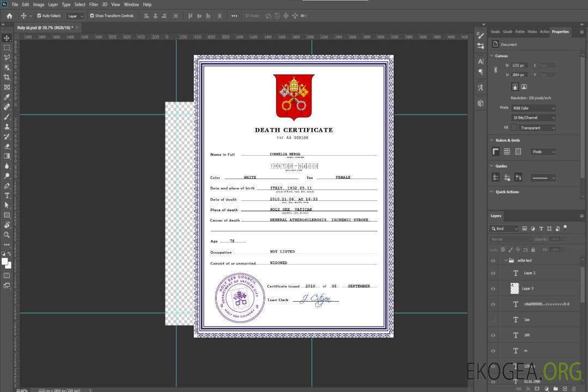Viewport: 588px width, 392px height.
Task: Toggle Show Transform Controls checkbox
Action: click(92, 16)
